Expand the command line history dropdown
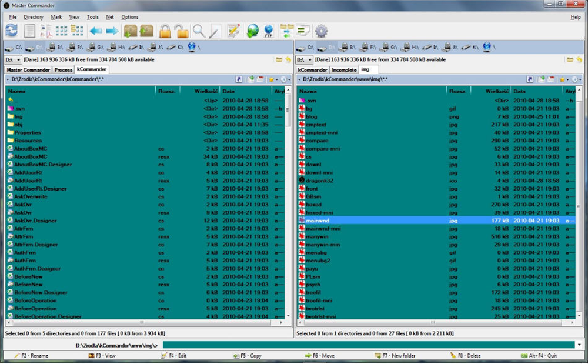 580,345
